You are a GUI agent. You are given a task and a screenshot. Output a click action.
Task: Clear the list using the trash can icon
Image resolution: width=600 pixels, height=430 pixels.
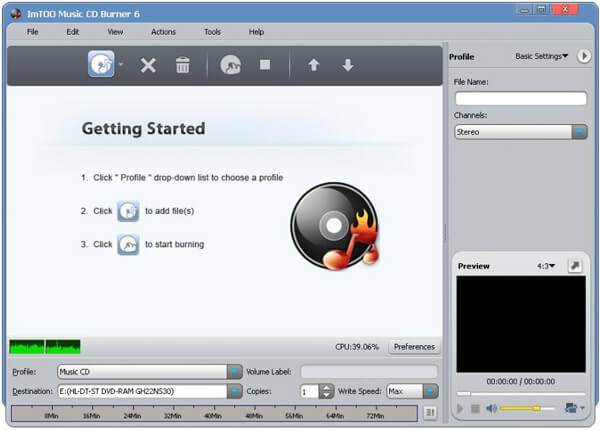click(183, 65)
